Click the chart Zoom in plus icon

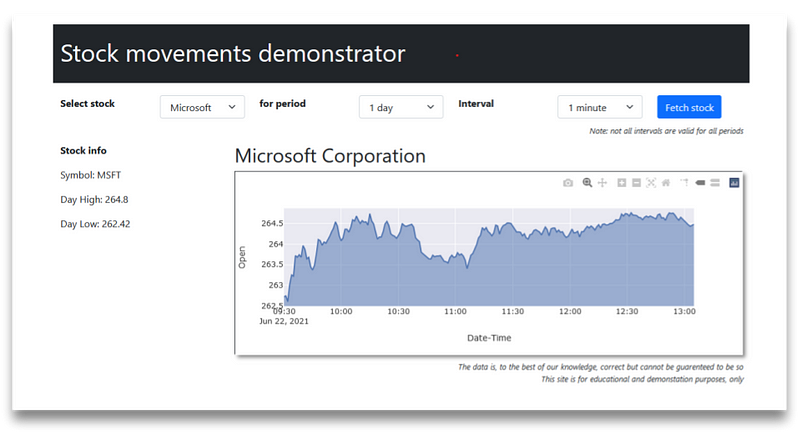tap(621, 183)
